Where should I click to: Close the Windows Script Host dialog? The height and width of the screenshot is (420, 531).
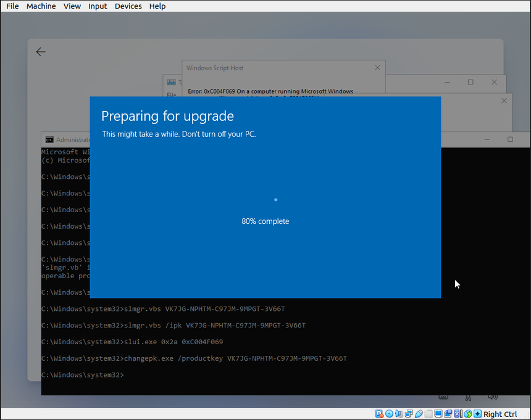click(x=377, y=68)
